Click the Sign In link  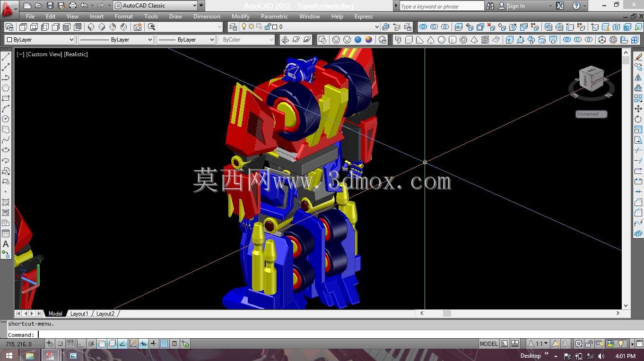pos(516,6)
